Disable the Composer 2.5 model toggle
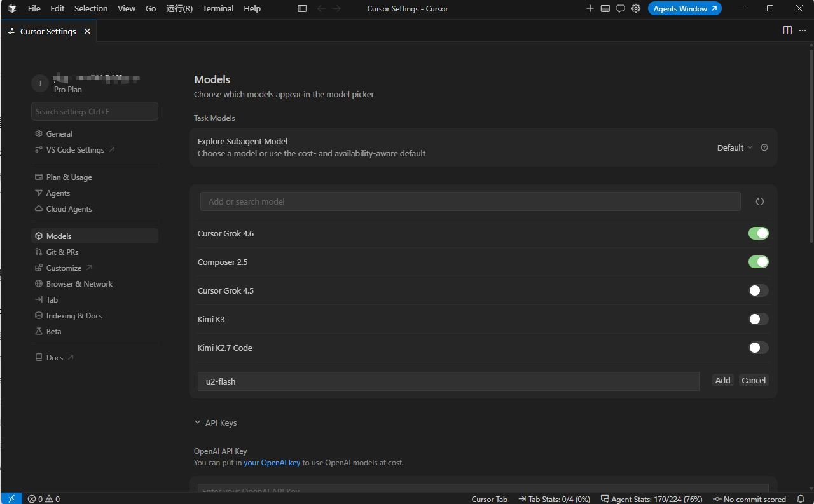This screenshot has width=814, height=504. [759, 262]
